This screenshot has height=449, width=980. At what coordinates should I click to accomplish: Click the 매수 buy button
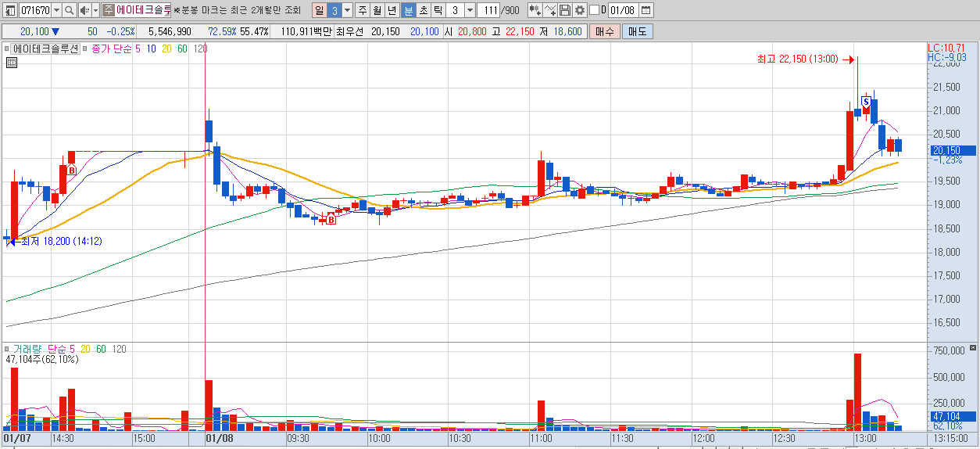coord(605,31)
